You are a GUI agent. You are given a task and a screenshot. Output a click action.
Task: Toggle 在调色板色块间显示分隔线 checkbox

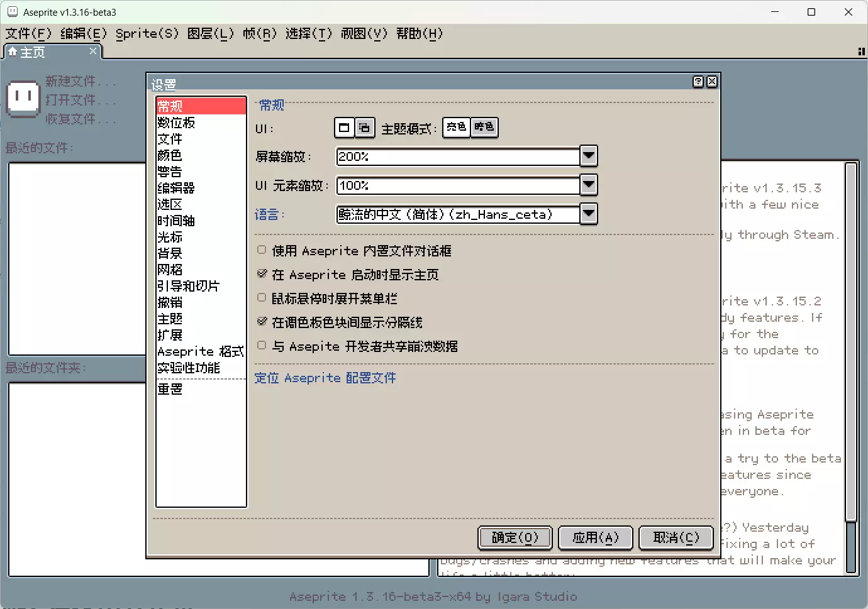tap(262, 322)
